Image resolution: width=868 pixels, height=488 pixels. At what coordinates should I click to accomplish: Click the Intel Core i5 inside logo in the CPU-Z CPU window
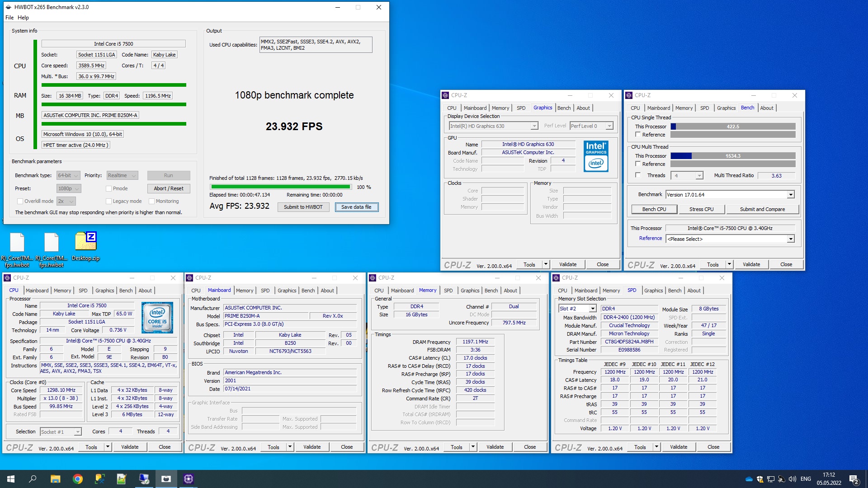157,318
